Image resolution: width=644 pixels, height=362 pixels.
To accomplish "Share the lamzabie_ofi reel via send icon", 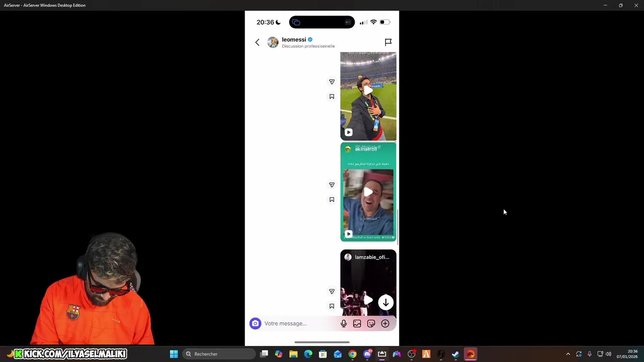I will click(x=332, y=291).
